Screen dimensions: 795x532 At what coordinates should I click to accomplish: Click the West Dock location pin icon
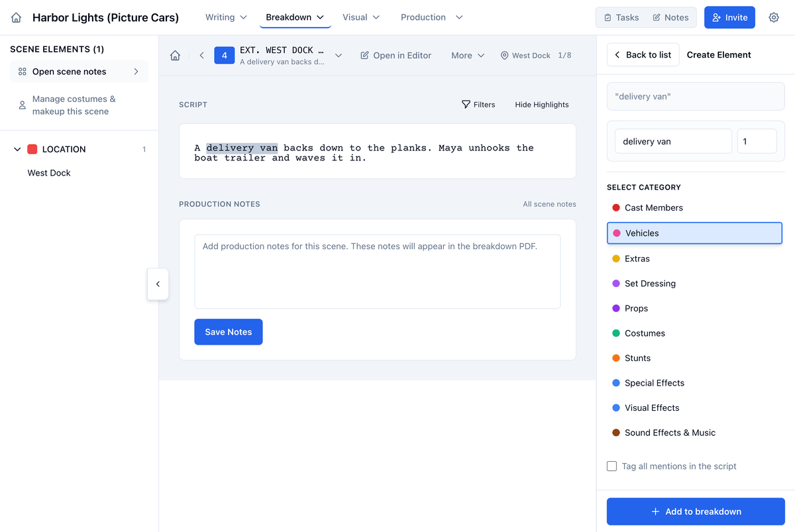505,56
